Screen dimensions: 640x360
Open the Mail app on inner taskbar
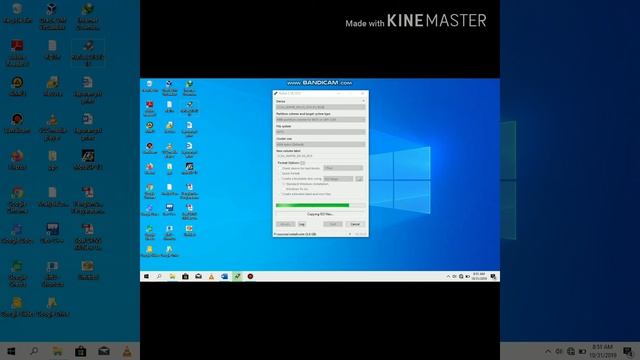pos(198,276)
